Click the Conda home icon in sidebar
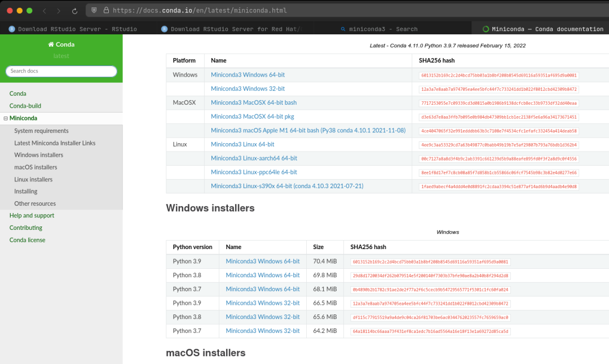The image size is (609, 364). pyautogui.click(x=51, y=45)
